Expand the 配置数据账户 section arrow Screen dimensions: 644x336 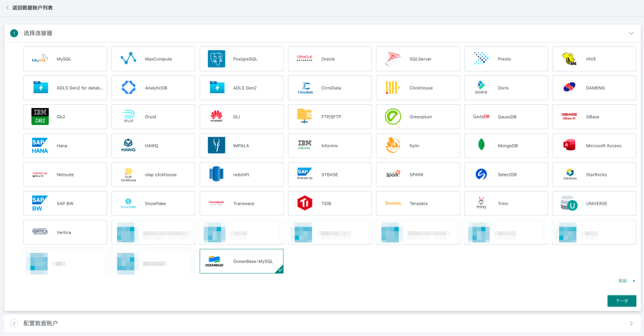pyautogui.click(x=631, y=323)
